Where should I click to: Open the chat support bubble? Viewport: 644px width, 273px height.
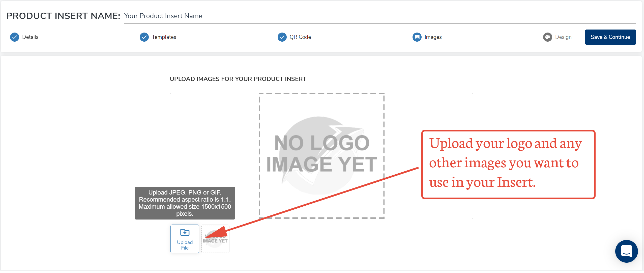pyautogui.click(x=626, y=251)
